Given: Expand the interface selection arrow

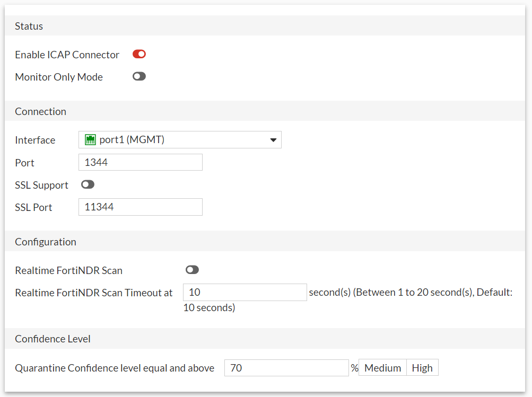Looking at the screenshot, I should 274,139.
